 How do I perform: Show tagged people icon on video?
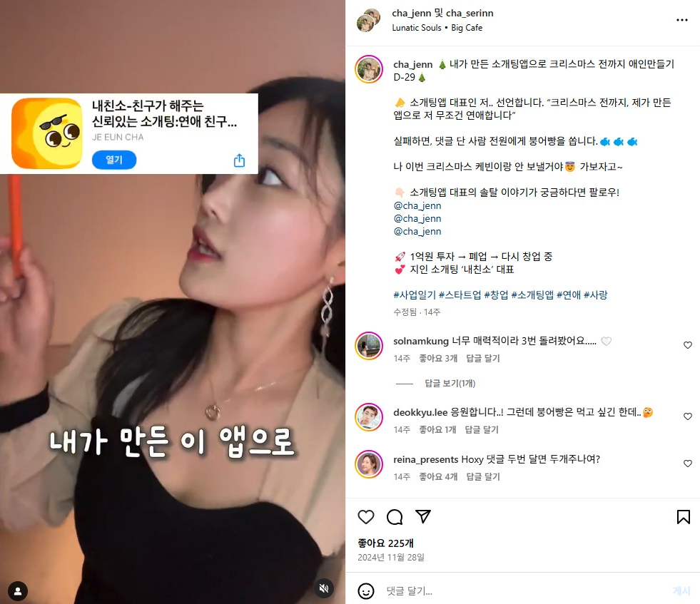(18, 591)
